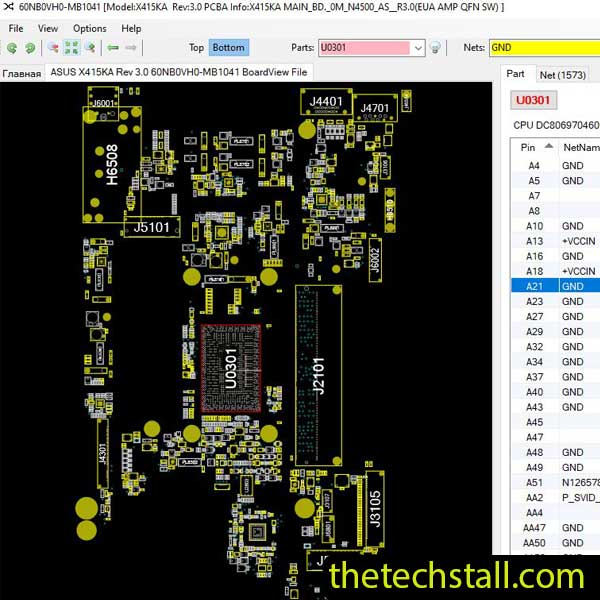Select the J4701 connector on the board
Screen dimensions: 600x600
tap(375, 108)
